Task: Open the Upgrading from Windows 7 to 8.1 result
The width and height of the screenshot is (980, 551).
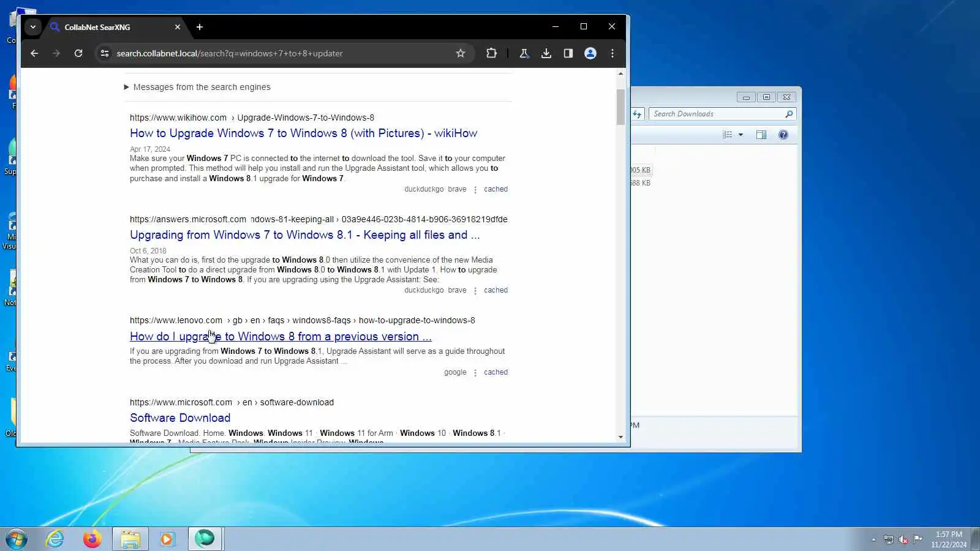Action: [304, 235]
